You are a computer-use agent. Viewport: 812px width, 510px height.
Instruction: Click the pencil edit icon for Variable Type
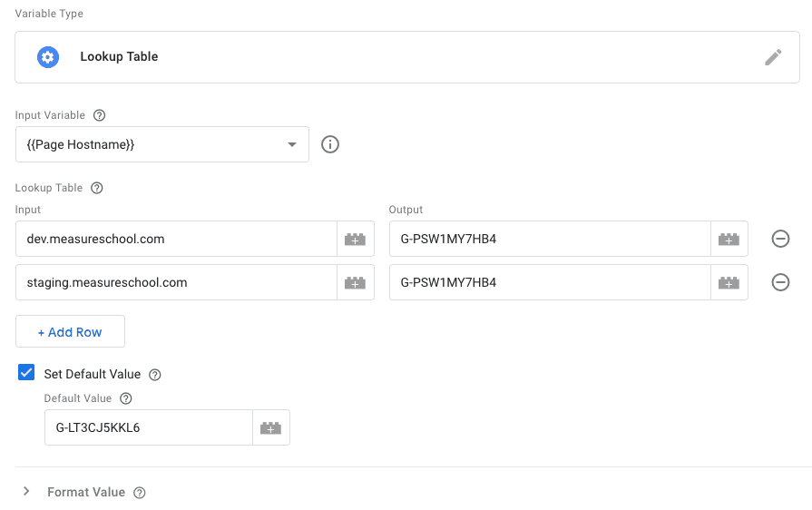click(x=773, y=57)
